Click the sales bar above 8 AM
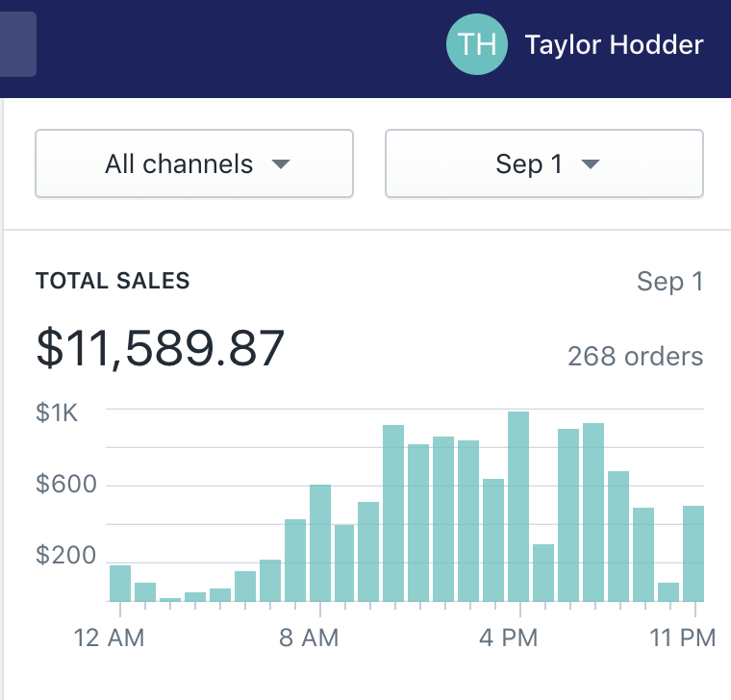The image size is (731, 700). tap(320, 543)
